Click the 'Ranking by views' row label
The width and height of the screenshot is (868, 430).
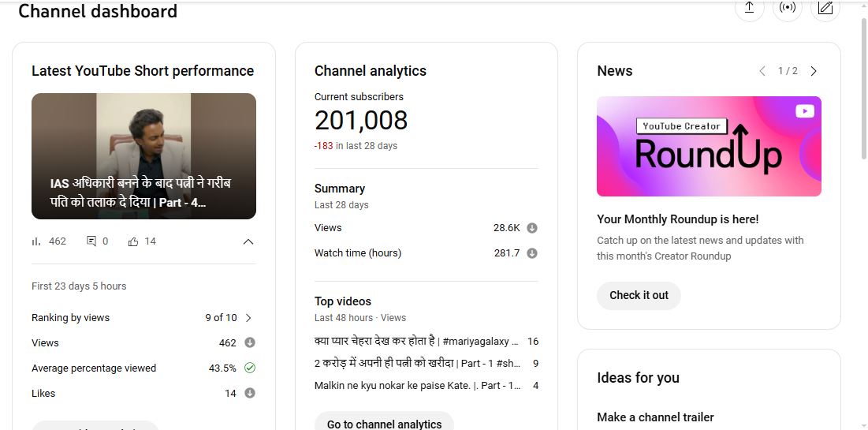click(70, 317)
